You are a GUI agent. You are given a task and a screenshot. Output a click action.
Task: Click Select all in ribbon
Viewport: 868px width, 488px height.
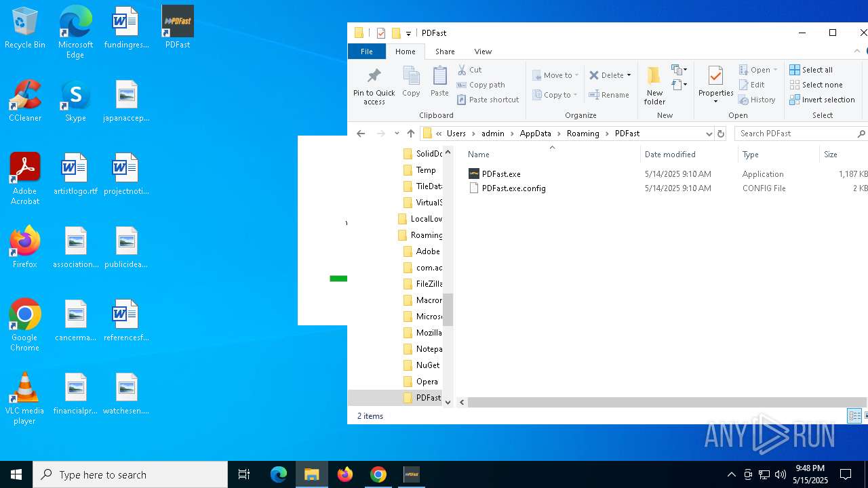pyautogui.click(x=811, y=70)
